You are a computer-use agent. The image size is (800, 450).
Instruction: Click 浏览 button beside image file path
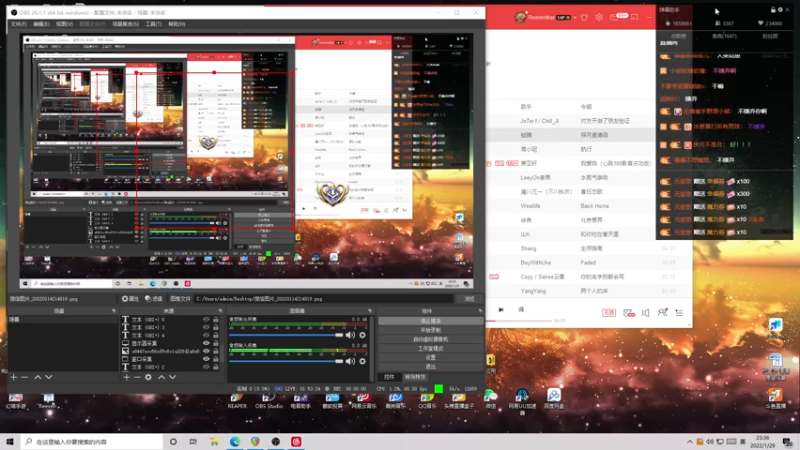pyautogui.click(x=469, y=299)
